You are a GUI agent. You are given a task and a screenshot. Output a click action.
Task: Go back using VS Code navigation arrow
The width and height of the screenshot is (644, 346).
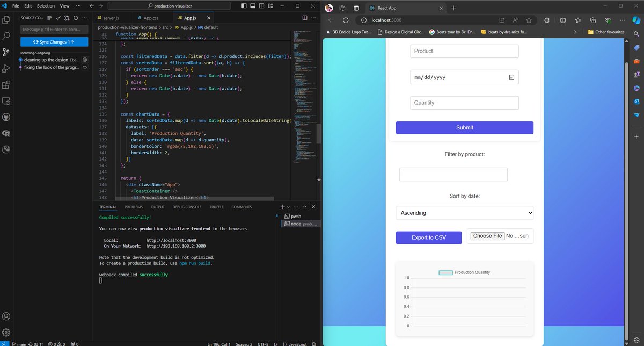point(92,5)
